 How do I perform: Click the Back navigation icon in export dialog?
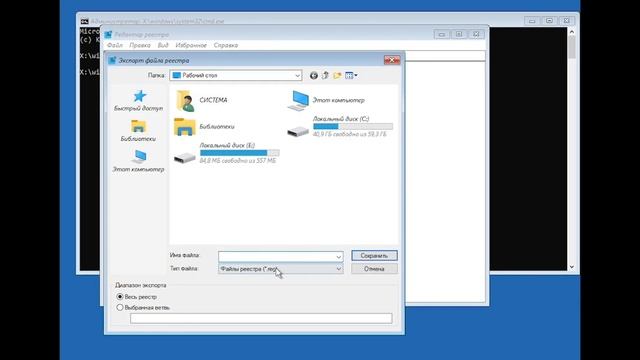pyautogui.click(x=313, y=76)
